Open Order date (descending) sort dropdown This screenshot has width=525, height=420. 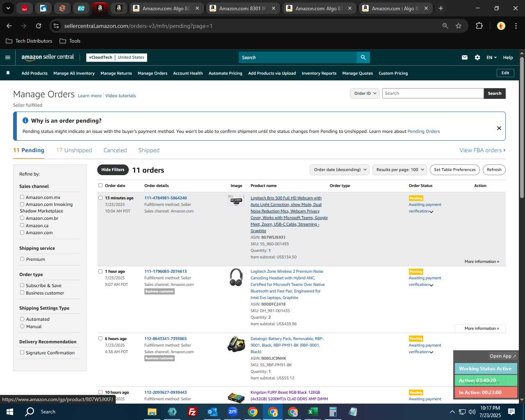pyautogui.click(x=340, y=170)
